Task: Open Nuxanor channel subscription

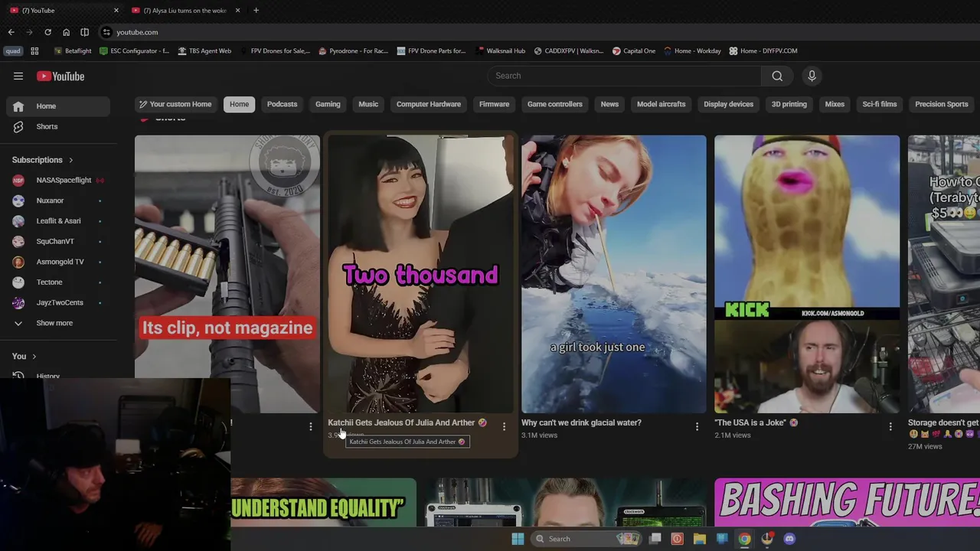Action: click(x=58, y=201)
